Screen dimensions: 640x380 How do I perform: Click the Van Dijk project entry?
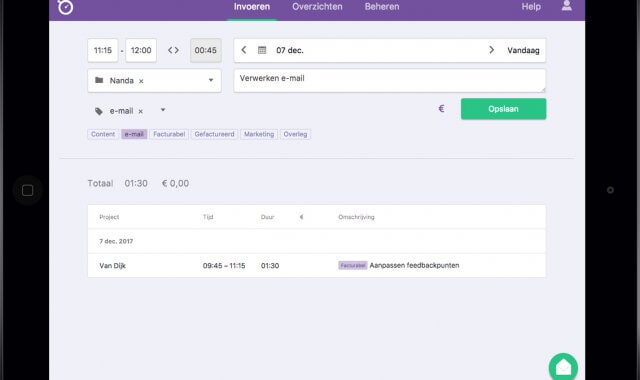(113, 266)
